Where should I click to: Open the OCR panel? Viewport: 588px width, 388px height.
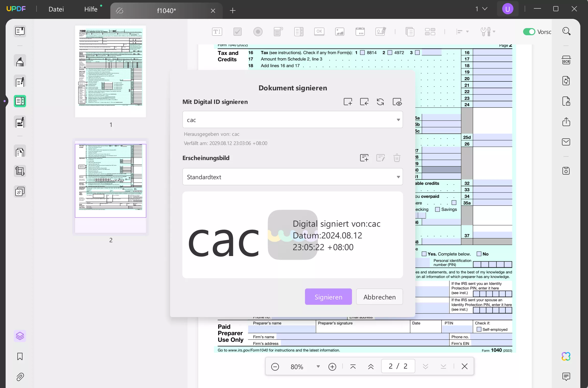pyautogui.click(x=566, y=60)
